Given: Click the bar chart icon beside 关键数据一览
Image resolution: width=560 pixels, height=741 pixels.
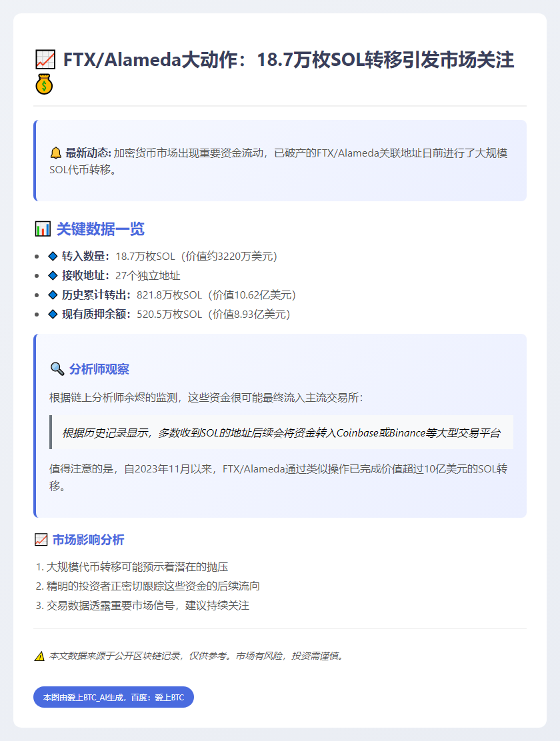Looking at the screenshot, I should [x=43, y=229].
